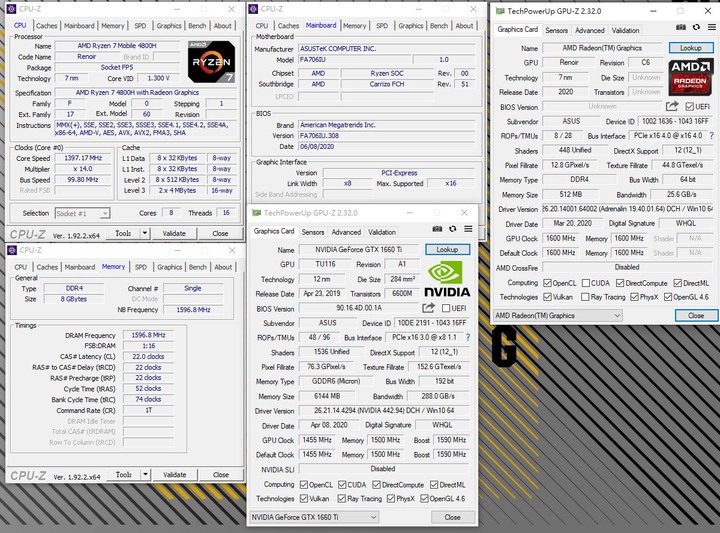Click the AMD Ryzen 7 Mobile 4800H name field
This screenshot has width=720, height=533.
[x=117, y=46]
